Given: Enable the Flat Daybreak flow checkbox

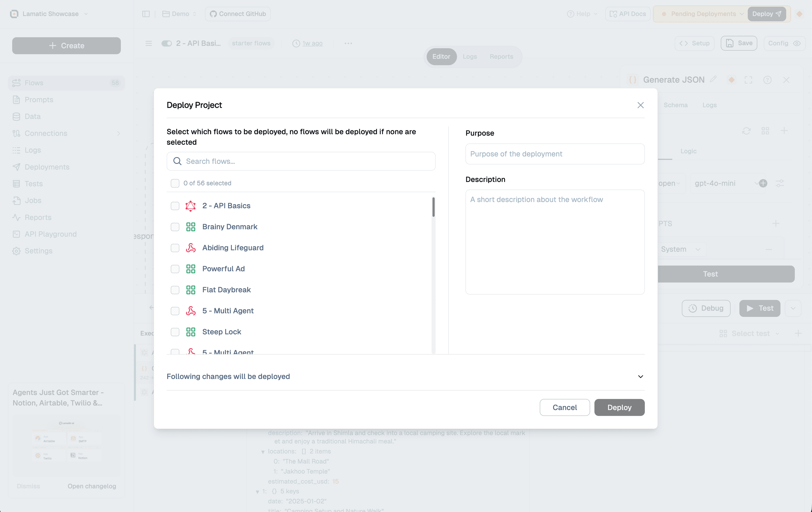Looking at the screenshot, I should (x=175, y=290).
